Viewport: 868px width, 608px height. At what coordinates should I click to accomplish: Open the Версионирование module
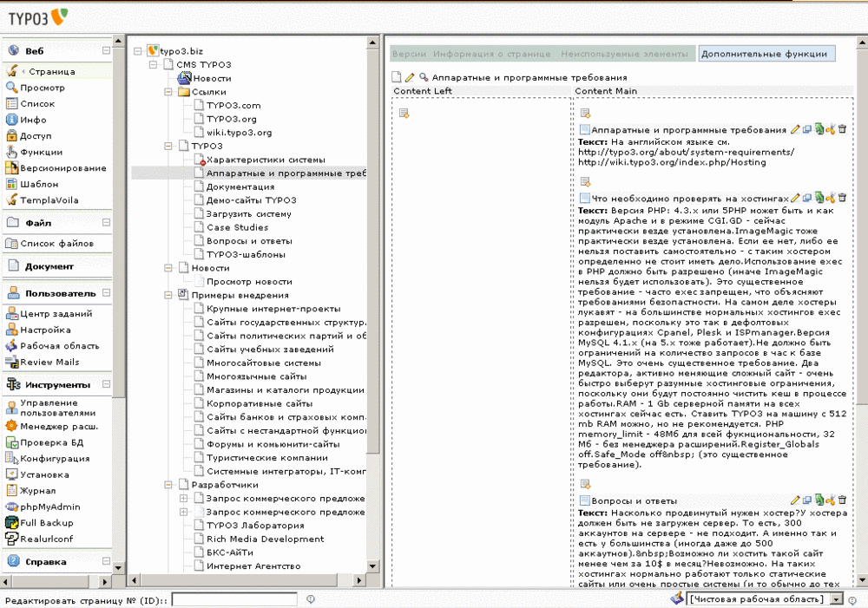pos(62,167)
